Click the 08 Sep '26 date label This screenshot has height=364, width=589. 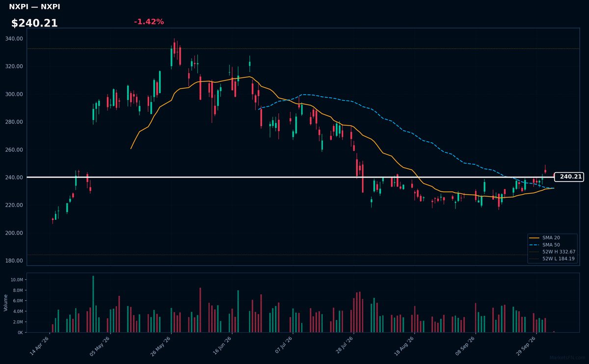(464, 346)
